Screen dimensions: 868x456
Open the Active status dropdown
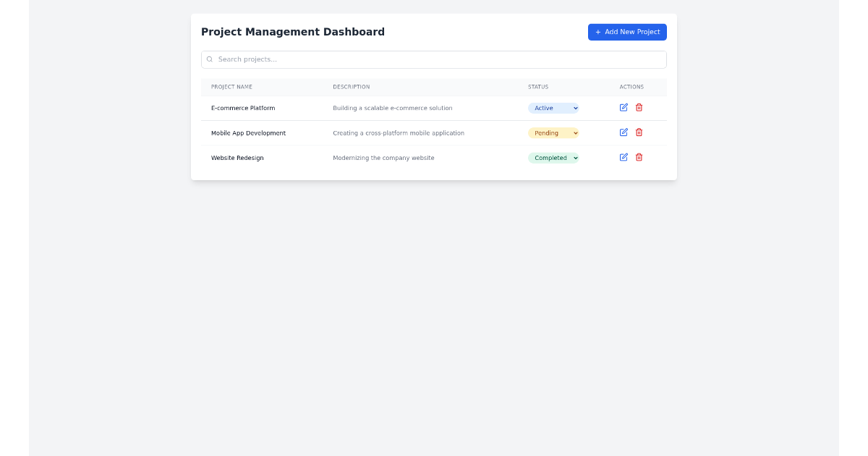click(553, 108)
